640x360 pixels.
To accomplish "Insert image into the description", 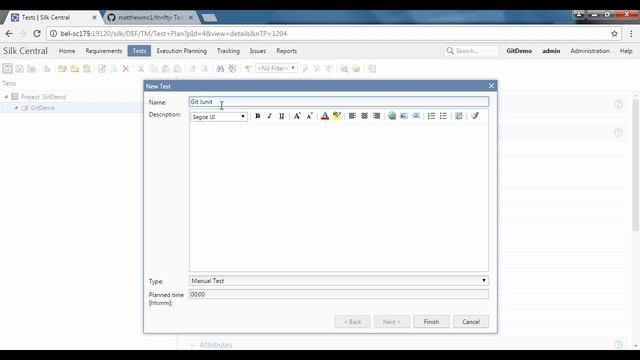I will pos(404,116).
